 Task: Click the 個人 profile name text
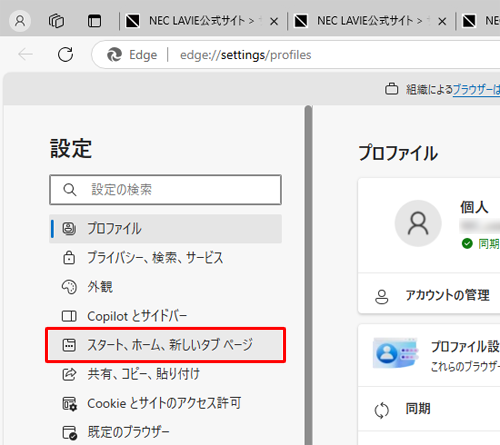pos(474,207)
